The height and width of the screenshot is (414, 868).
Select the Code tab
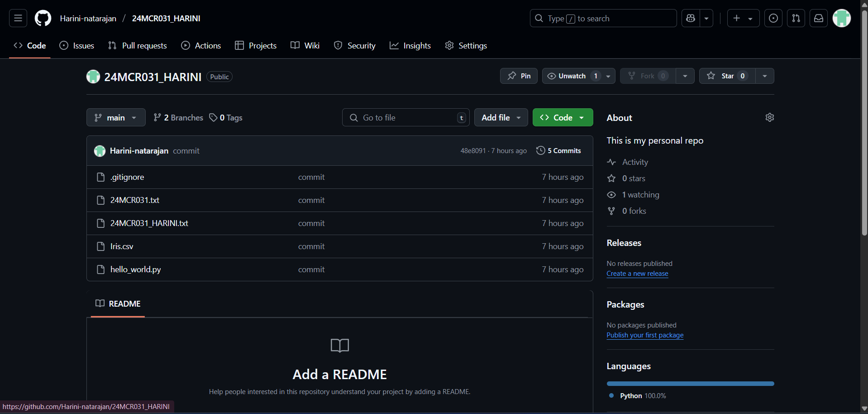[30, 45]
